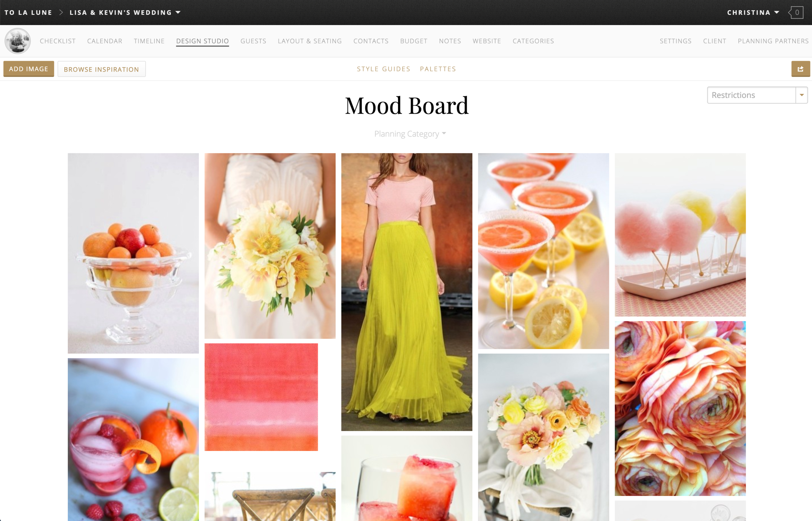Click the Add Image button

click(29, 69)
